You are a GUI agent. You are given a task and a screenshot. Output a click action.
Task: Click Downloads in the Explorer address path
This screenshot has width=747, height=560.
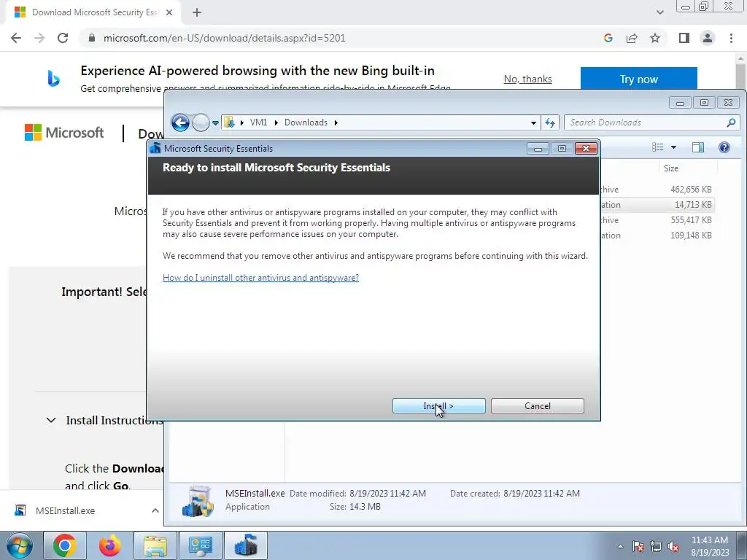click(x=306, y=122)
